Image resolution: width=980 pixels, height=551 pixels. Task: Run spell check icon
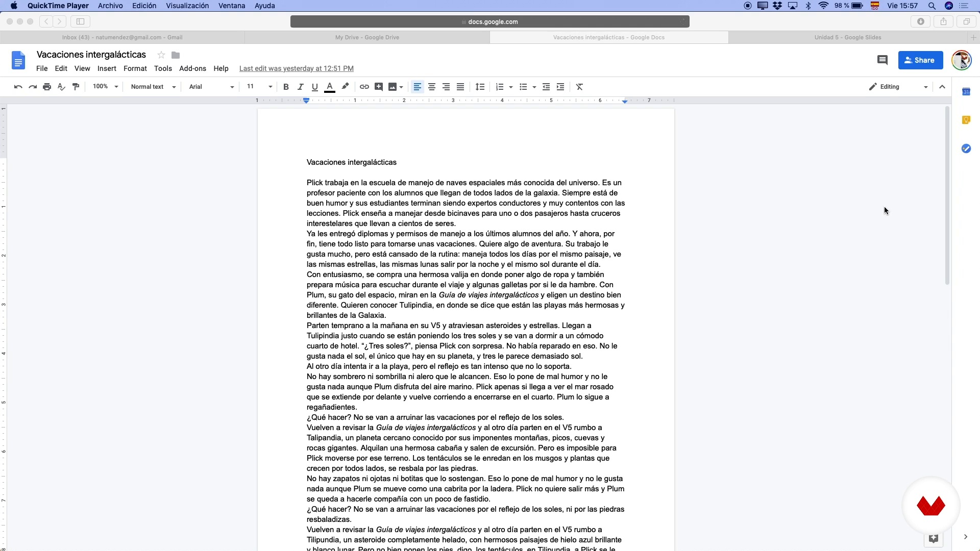[61, 87]
